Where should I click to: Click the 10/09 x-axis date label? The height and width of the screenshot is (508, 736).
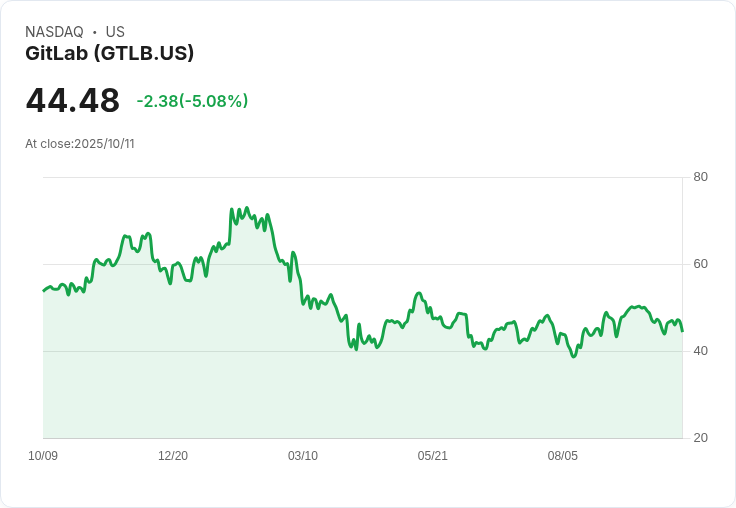[x=43, y=455]
